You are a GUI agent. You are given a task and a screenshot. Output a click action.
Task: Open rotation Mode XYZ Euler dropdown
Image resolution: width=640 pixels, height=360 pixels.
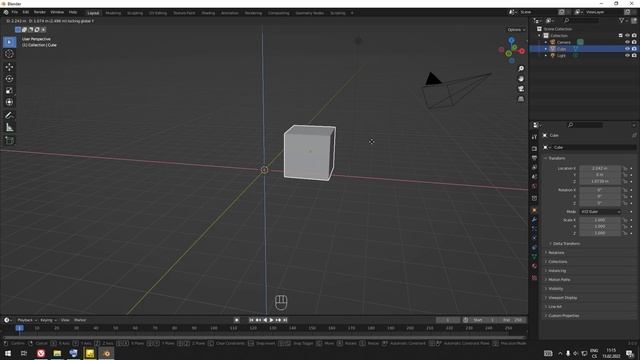600,211
